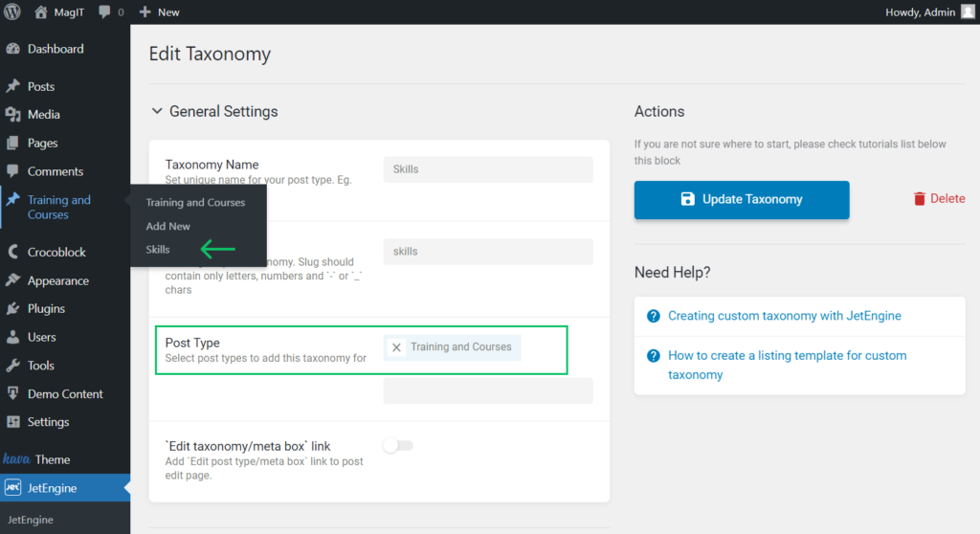Open Crocoblock in the sidebar menu
Screen dimensions: 980x534
[56, 252]
